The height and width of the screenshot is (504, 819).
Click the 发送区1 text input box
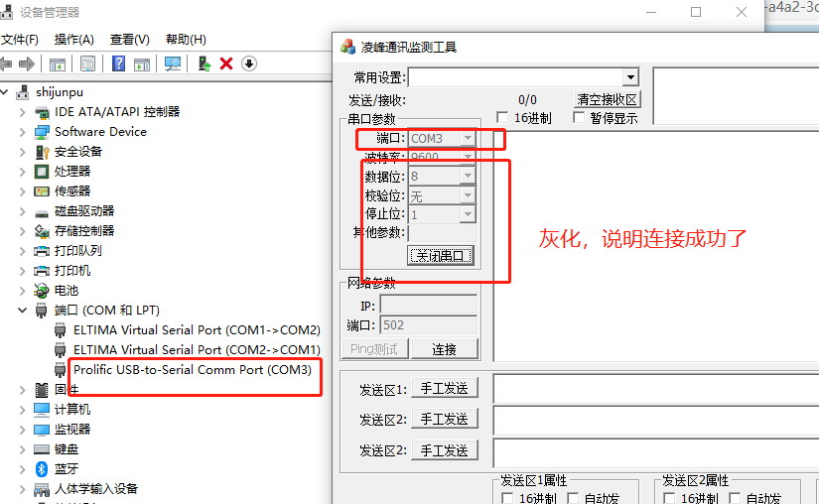pos(656,389)
